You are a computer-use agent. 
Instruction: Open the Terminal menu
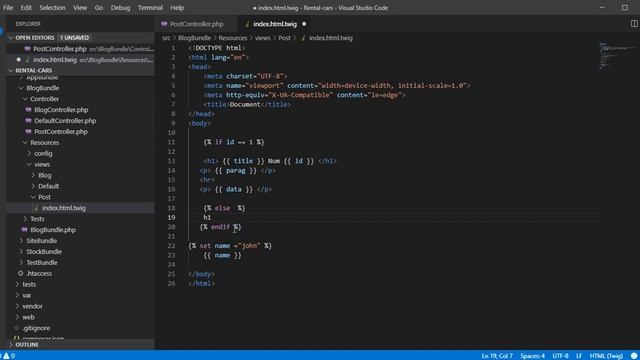tap(150, 8)
